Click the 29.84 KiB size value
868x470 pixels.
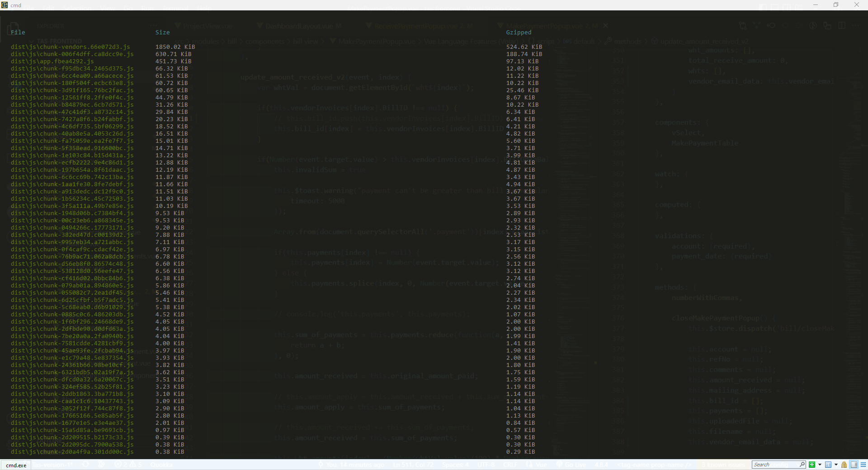click(x=172, y=112)
